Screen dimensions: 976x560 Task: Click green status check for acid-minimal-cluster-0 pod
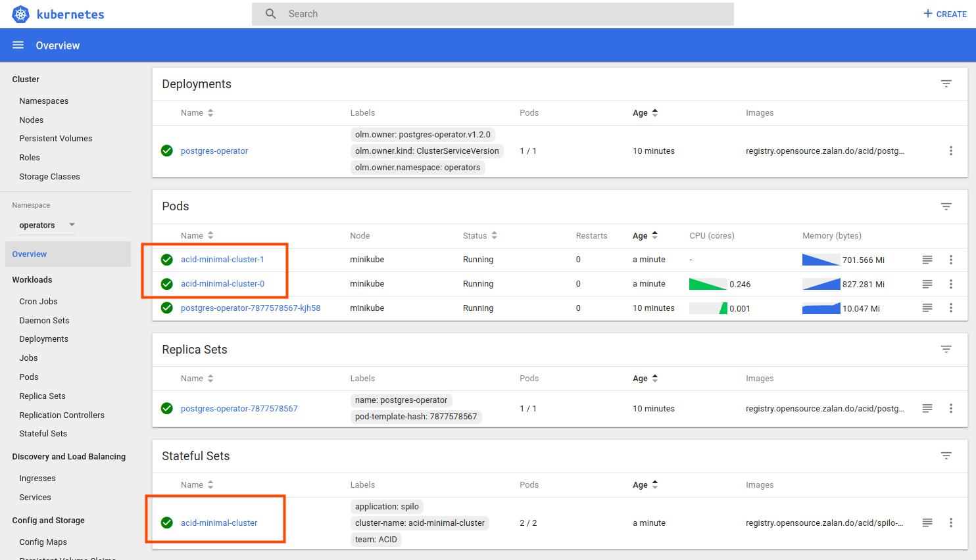pyautogui.click(x=167, y=284)
